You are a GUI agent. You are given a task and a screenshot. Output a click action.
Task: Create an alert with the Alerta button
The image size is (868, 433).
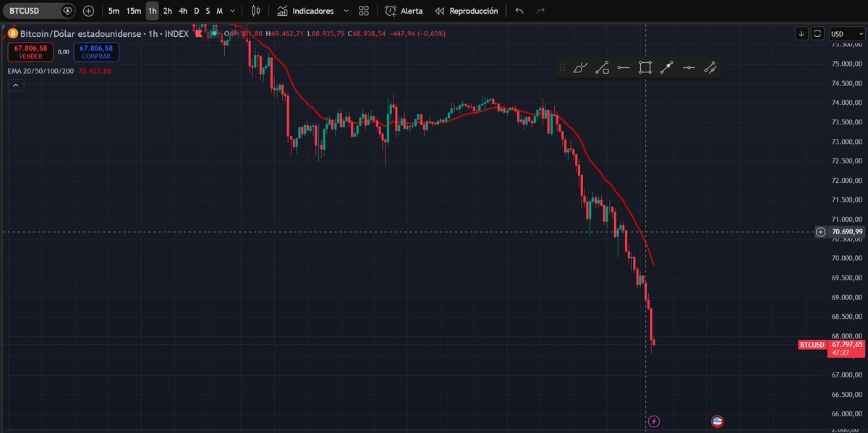tap(404, 11)
